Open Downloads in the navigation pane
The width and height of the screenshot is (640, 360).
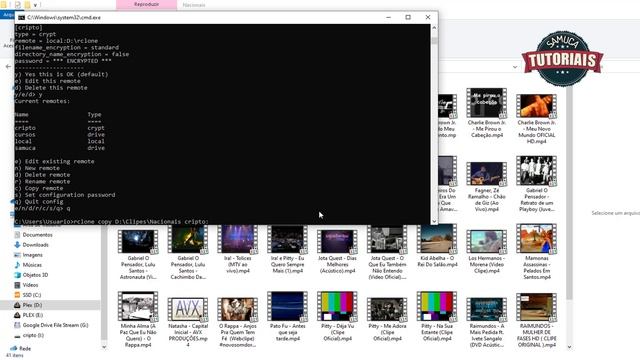[35, 245]
